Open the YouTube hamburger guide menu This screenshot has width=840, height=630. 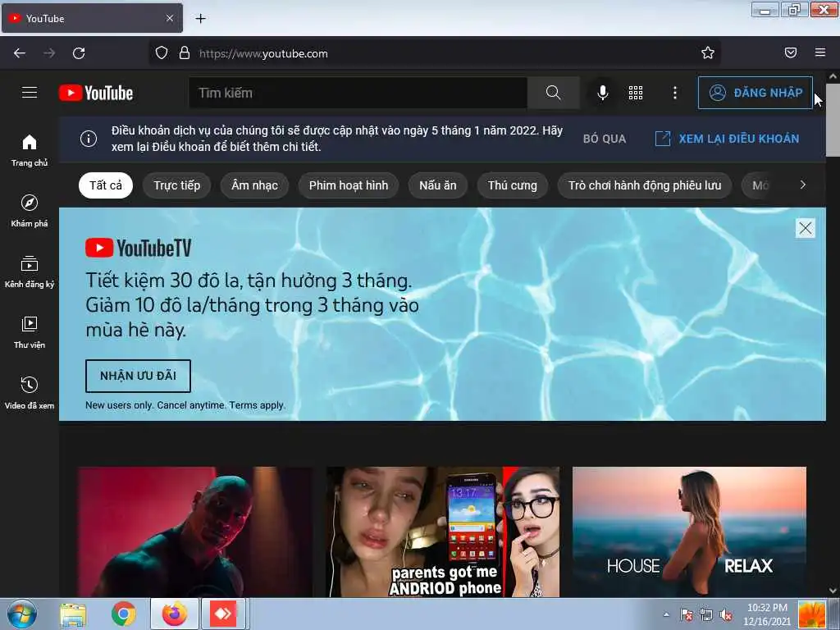tap(30, 93)
